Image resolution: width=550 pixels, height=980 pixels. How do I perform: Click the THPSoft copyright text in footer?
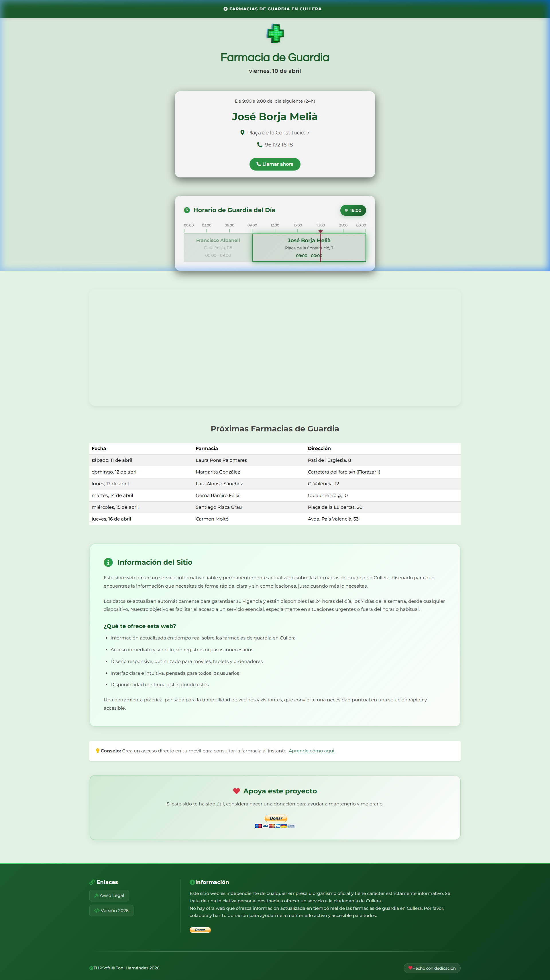click(x=126, y=968)
